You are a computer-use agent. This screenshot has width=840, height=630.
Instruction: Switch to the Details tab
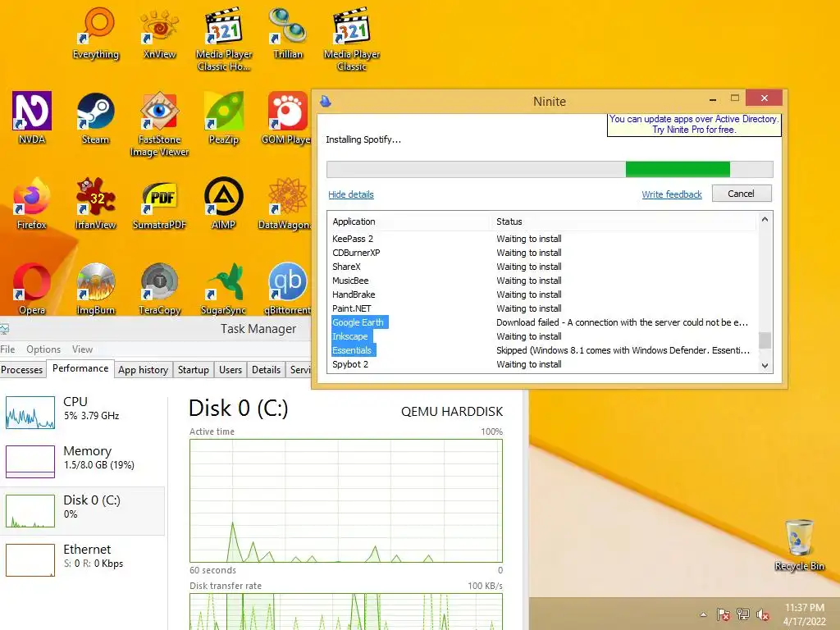pyautogui.click(x=267, y=370)
